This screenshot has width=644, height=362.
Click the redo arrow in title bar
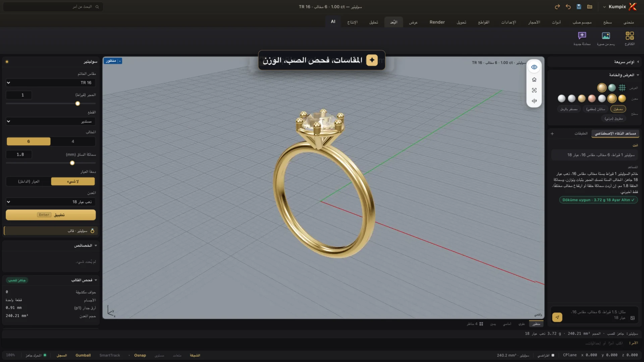click(557, 7)
